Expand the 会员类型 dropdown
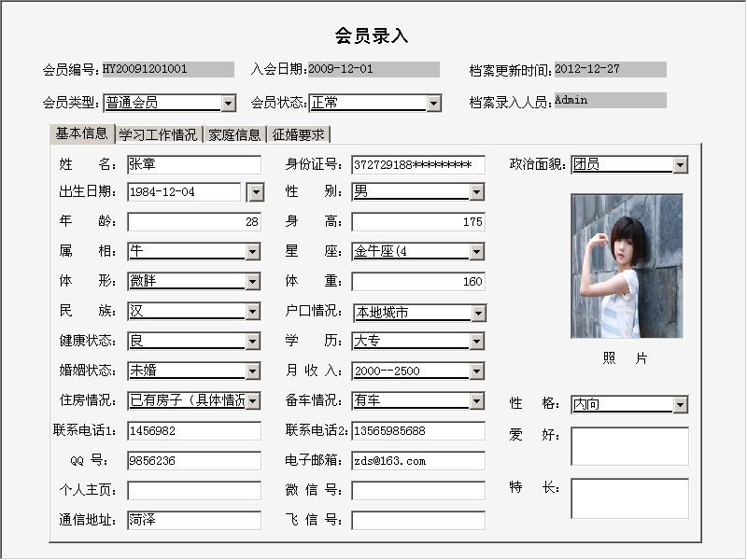 (229, 103)
